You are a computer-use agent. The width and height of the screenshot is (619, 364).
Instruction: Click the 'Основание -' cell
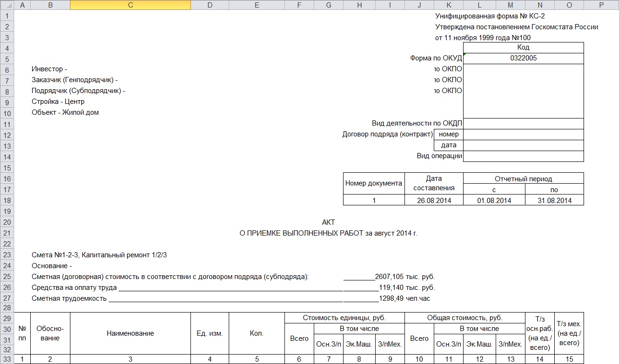tap(52, 266)
